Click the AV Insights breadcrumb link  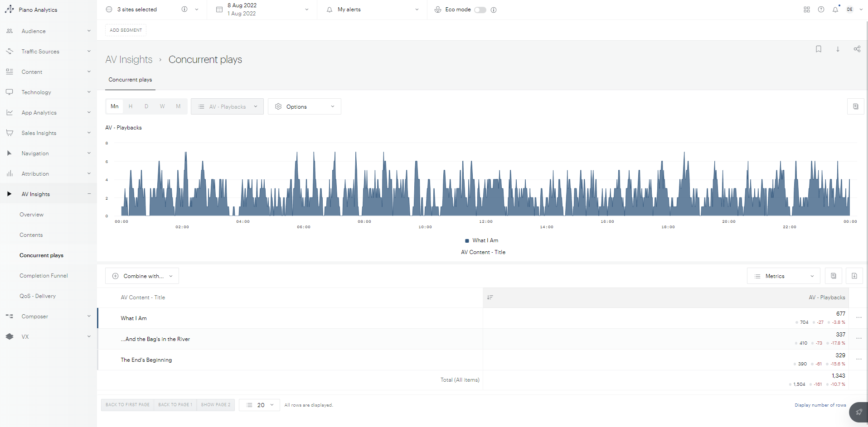[x=129, y=60]
